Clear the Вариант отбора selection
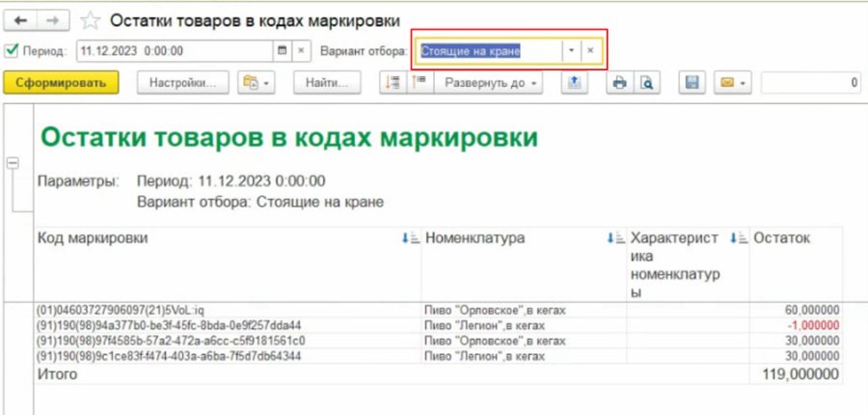Screen dimensions: 868x415 tap(590, 51)
